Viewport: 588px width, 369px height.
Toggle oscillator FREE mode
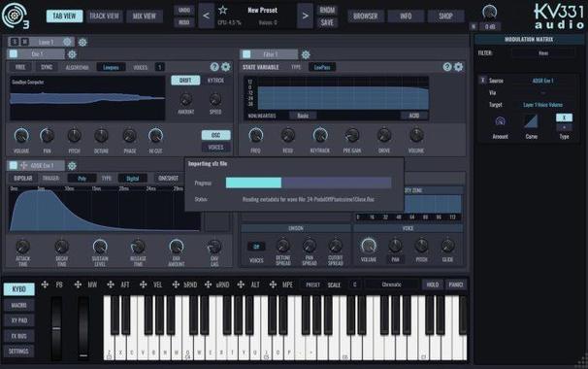pyautogui.click(x=20, y=67)
